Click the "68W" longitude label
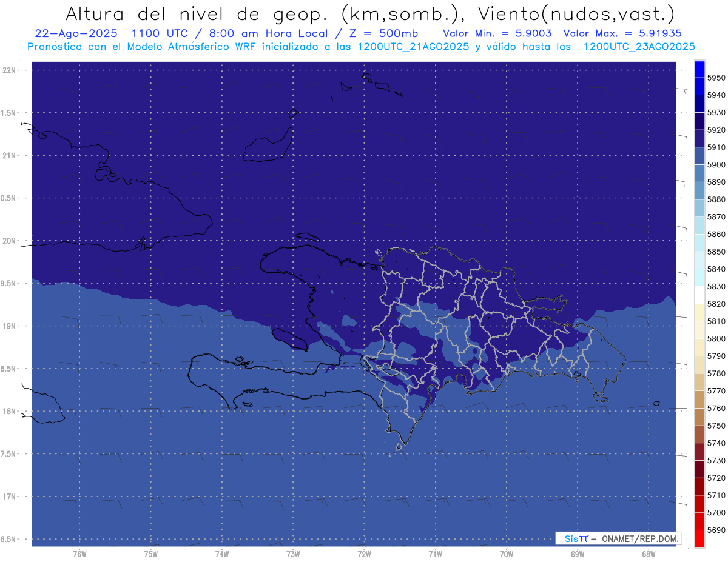The height and width of the screenshot is (562, 728). 649,554
